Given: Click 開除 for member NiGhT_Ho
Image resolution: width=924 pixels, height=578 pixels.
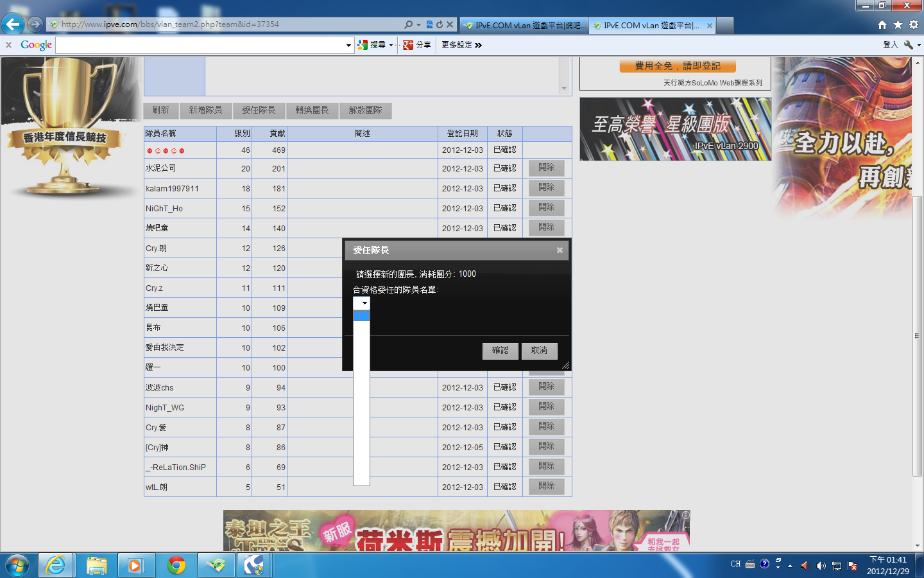Looking at the screenshot, I should [547, 207].
